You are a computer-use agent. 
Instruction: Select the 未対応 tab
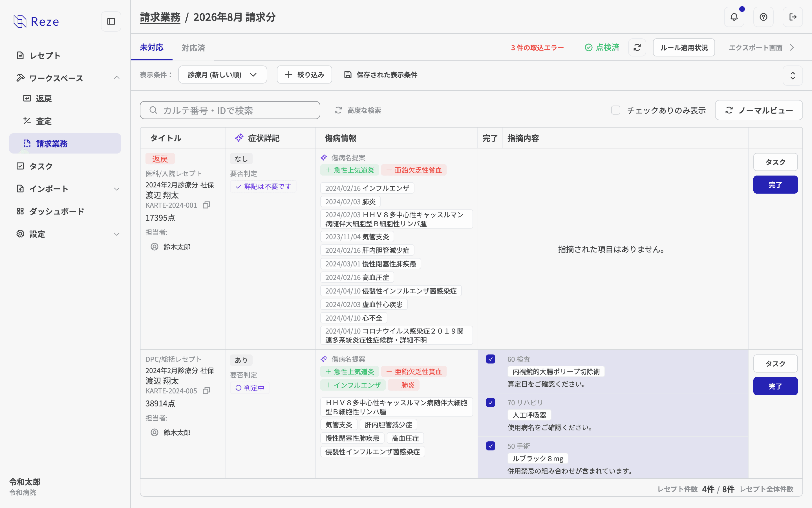coord(152,47)
